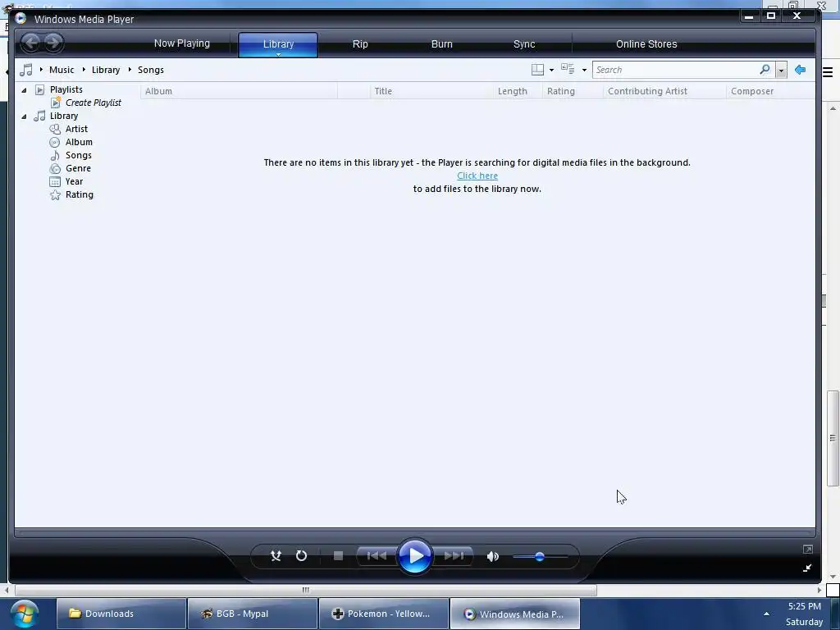Select Artist in library tree
This screenshot has height=630, width=840.
[x=76, y=129]
